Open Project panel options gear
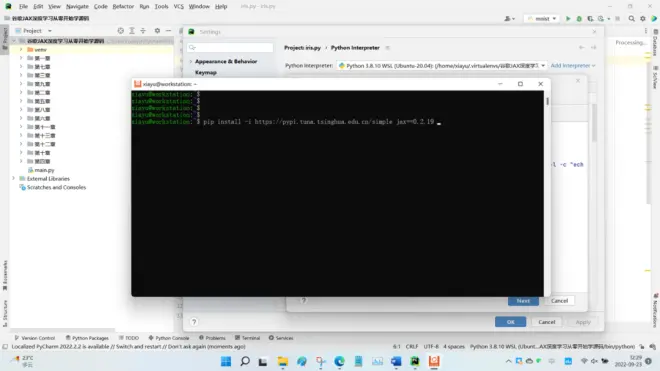 click(157, 31)
